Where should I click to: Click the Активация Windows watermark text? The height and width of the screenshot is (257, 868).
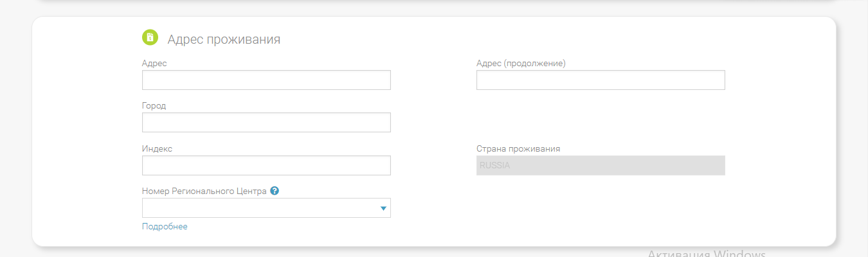point(706,254)
